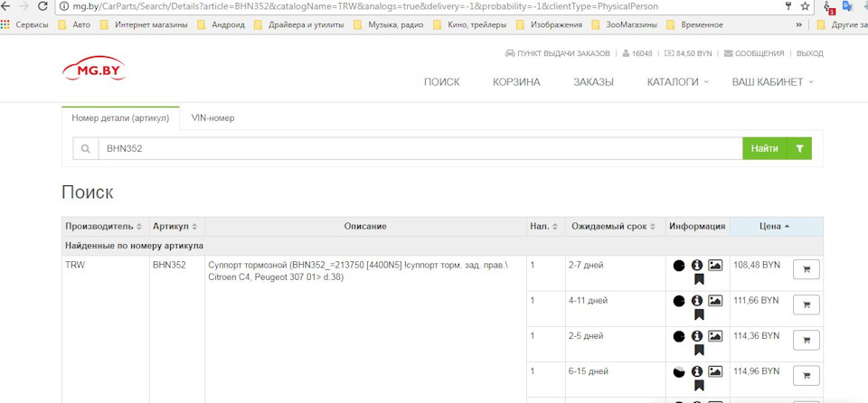
Task: Click the TRW manufacturer cell
Action: pos(75,265)
